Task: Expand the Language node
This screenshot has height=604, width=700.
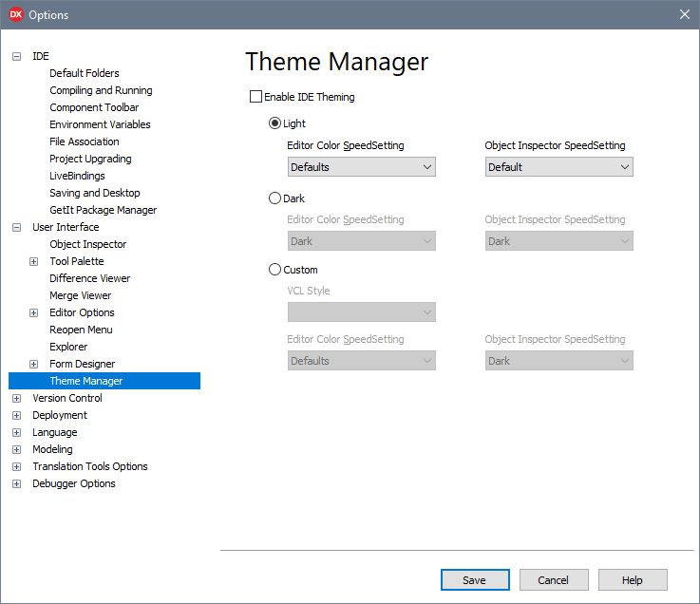Action: [16, 432]
